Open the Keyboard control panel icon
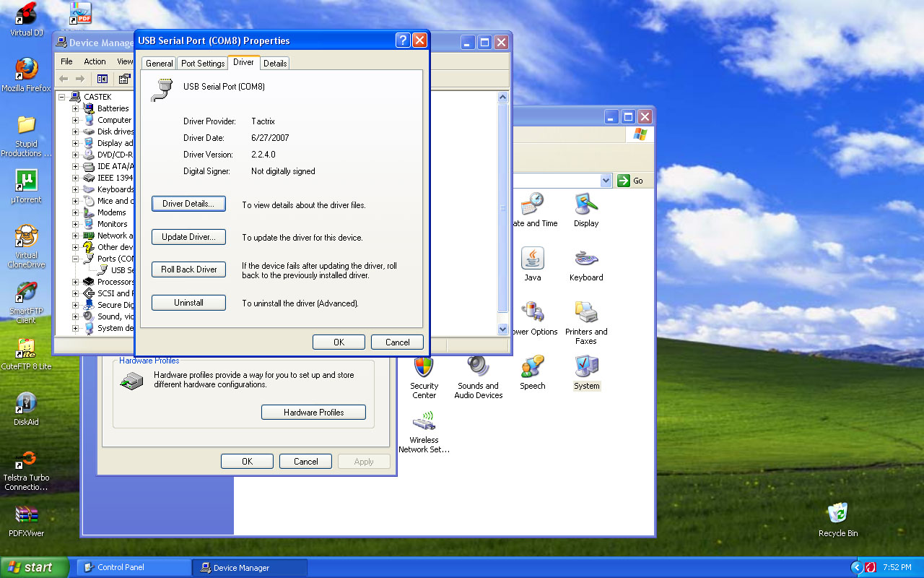This screenshot has height=578, width=924. 585,259
